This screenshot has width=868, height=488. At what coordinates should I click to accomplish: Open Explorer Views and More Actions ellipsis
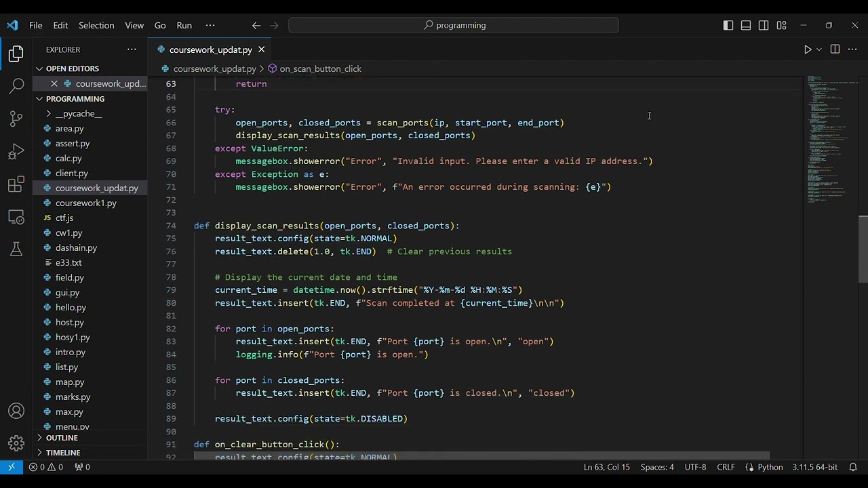coord(132,49)
